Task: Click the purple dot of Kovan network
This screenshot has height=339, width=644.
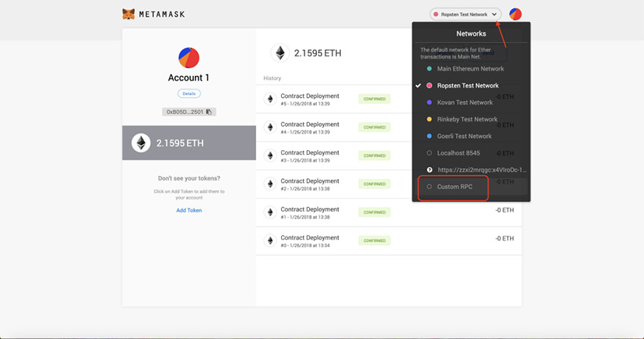Action: pyautogui.click(x=429, y=102)
